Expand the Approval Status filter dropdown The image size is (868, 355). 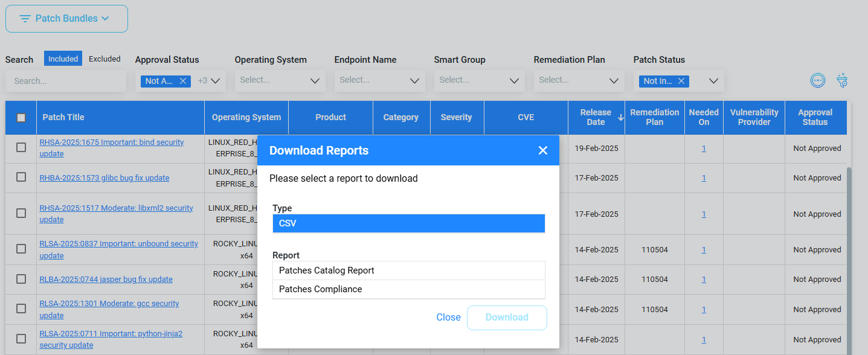tap(215, 81)
